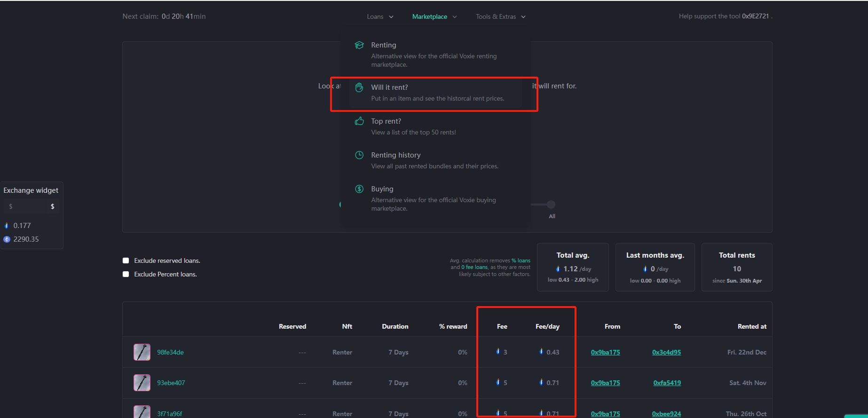This screenshot has width=868, height=418.
Task: Select Top rent? from Marketplace menu
Action: coord(386,121)
